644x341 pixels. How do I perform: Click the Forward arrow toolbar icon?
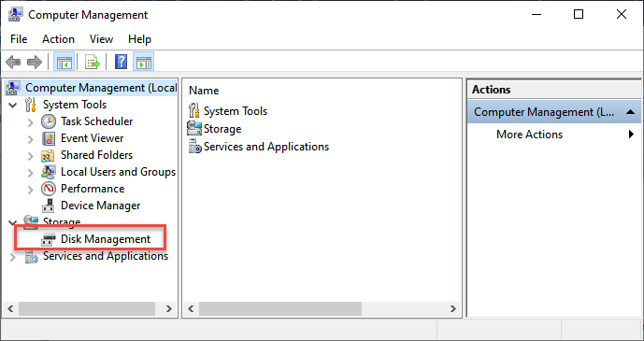coord(35,63)
